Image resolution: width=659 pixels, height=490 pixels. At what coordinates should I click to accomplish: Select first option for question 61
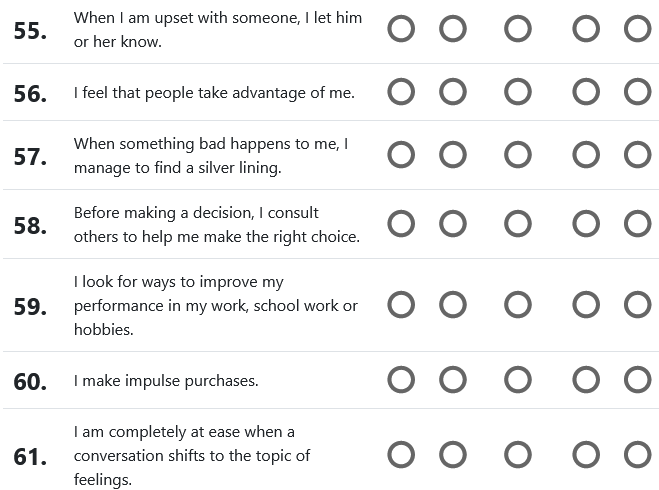pyautogui.click(x=401, y=456)
